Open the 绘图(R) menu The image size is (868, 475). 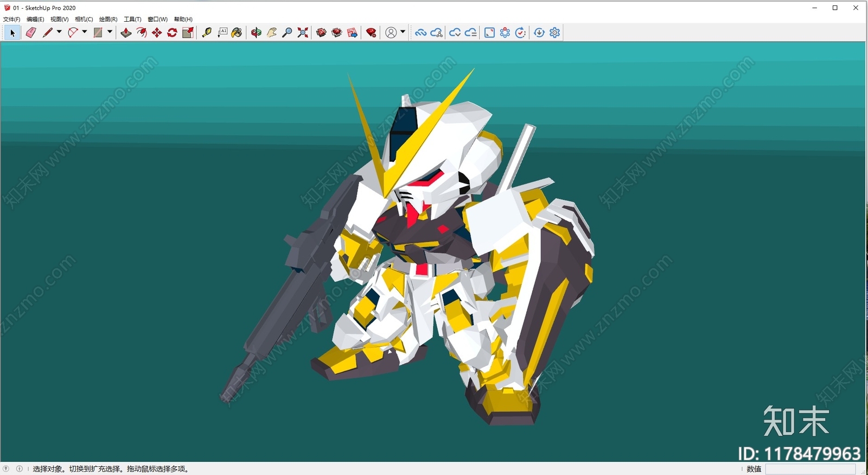[x=108, y=19]
